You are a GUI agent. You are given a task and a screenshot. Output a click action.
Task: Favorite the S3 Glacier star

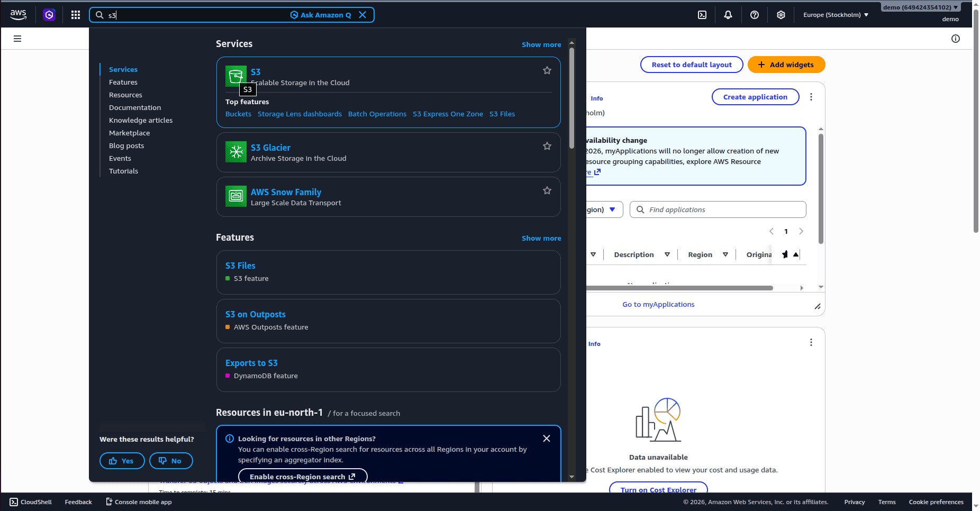point(547,146)
